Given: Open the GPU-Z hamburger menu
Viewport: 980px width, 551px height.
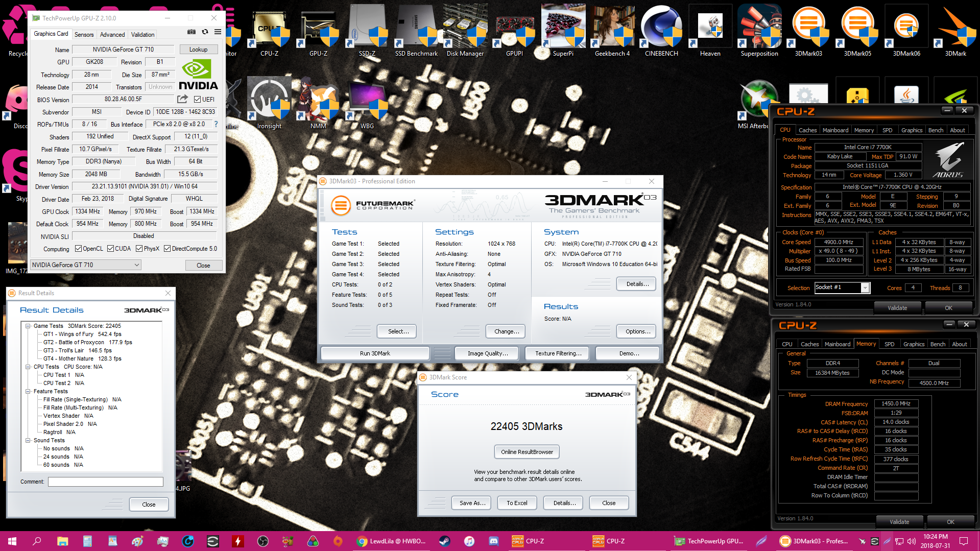Looking at the screenshot, I should (218, 32).
